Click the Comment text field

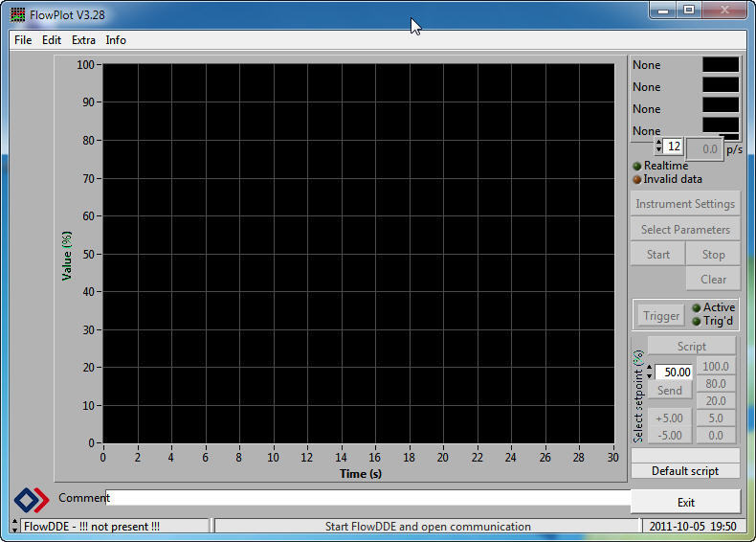tap(367, 498)
